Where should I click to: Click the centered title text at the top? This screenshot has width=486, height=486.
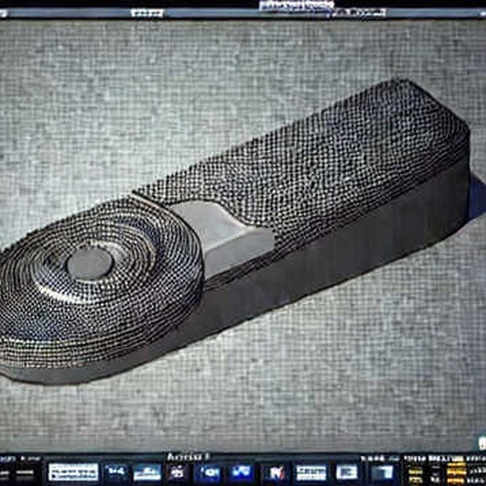pos(296,5)
